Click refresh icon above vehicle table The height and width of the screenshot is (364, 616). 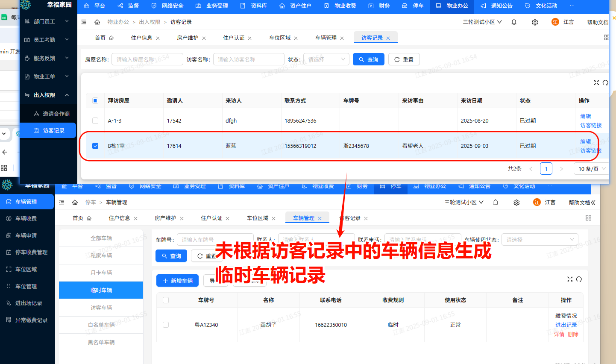[579, 279]
